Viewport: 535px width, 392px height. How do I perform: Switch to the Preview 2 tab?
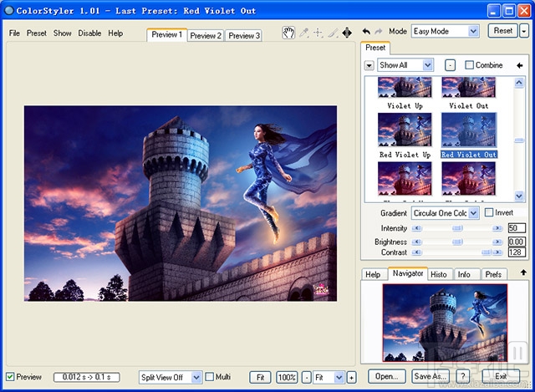(206, 35)
